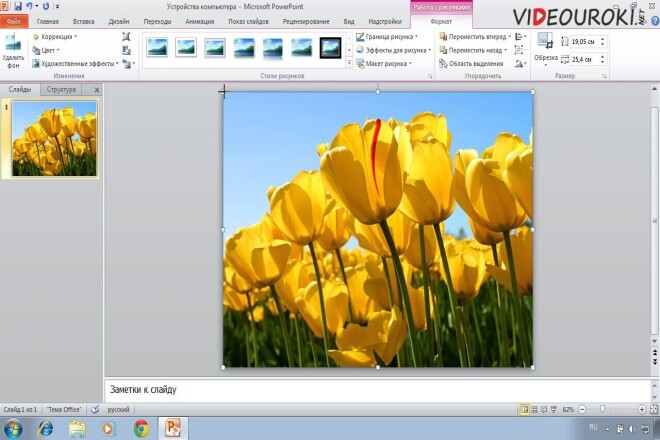Open the Цвет color dropdown
Viewport: 660px width, 440px height.
point(46,50)
